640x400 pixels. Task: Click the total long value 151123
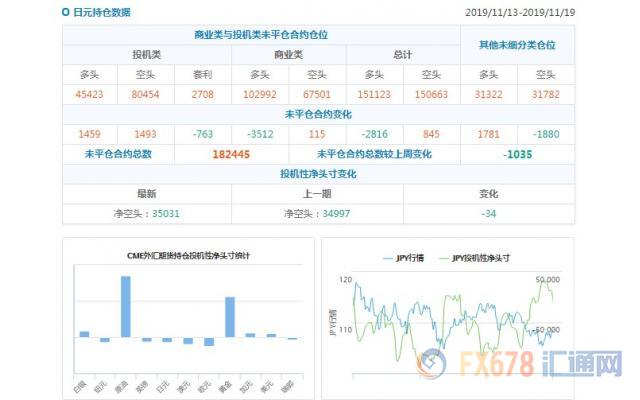point(374,95)
